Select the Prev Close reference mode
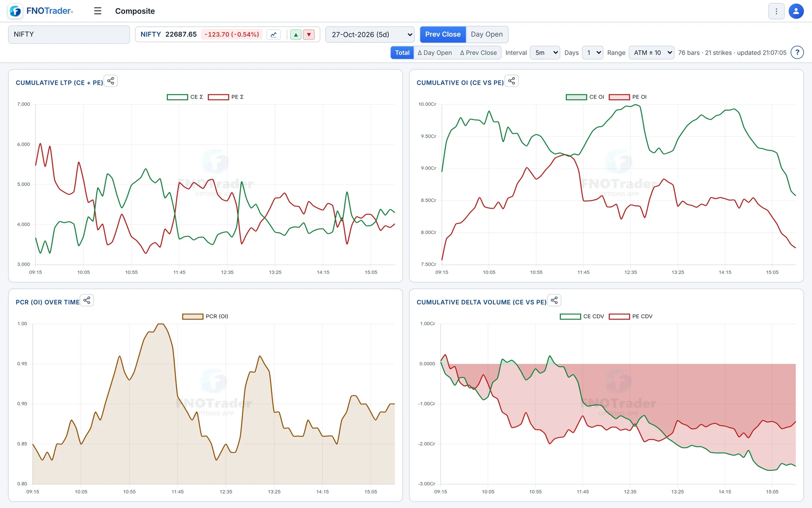 point(443,34)
